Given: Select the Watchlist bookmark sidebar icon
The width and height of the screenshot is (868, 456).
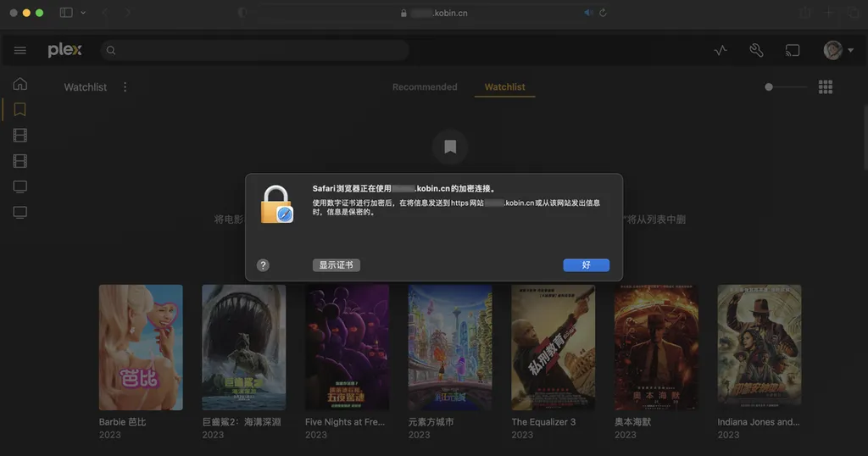Looking at the screenshot, I should click(20, 109).
